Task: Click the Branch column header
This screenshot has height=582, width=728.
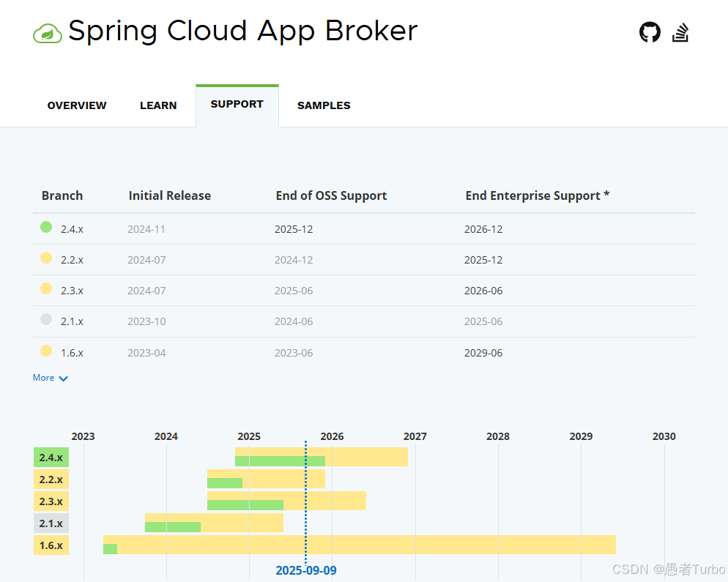Action: click(62, 196)
